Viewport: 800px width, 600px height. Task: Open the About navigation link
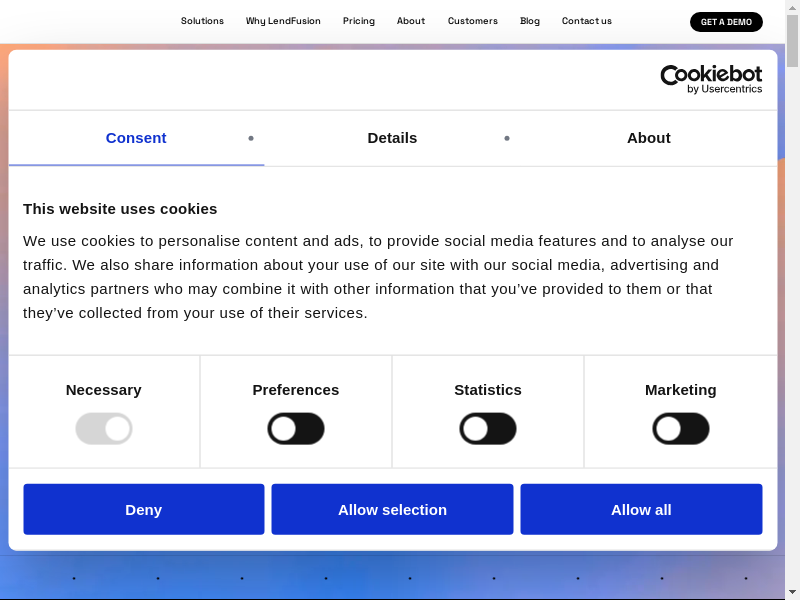pyautogui.click(x=411, y=21)
